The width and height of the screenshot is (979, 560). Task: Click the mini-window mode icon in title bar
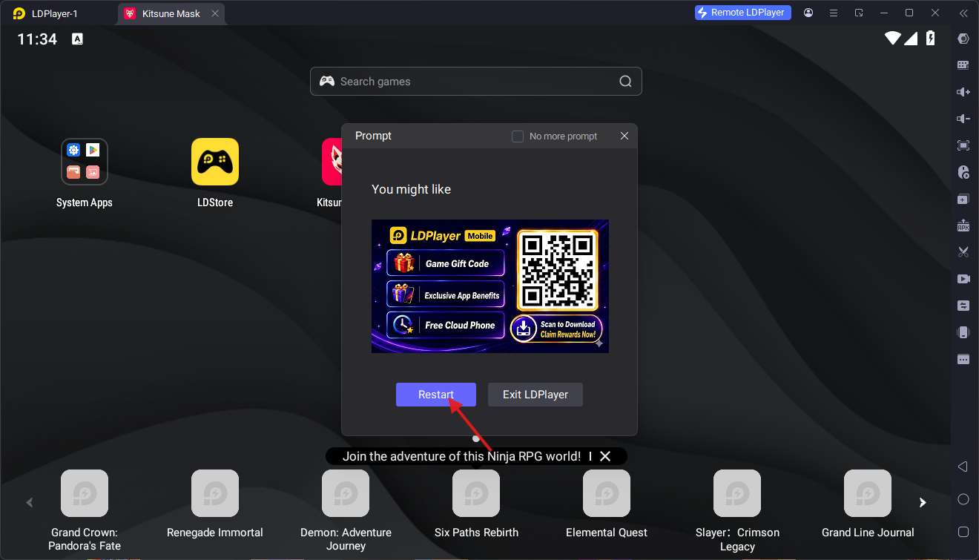[x=859, y=13]
